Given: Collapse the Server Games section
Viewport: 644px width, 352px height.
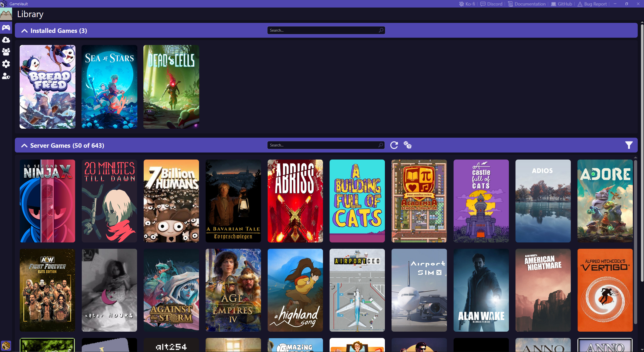Looking at the screenshot, I should pos(24,145).
